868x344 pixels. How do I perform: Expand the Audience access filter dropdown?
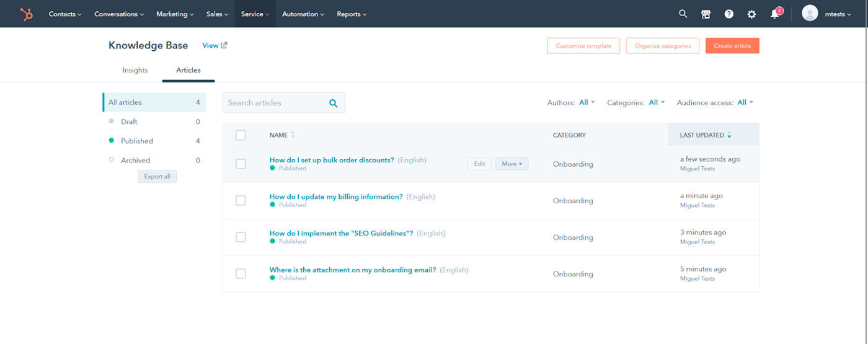coord(745,102)
